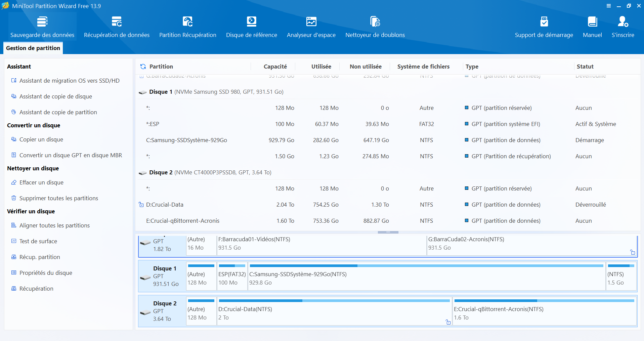Sort by Statut column header
Image resolution: width=644 pixels, height=341 pixels.
point(585,67)
